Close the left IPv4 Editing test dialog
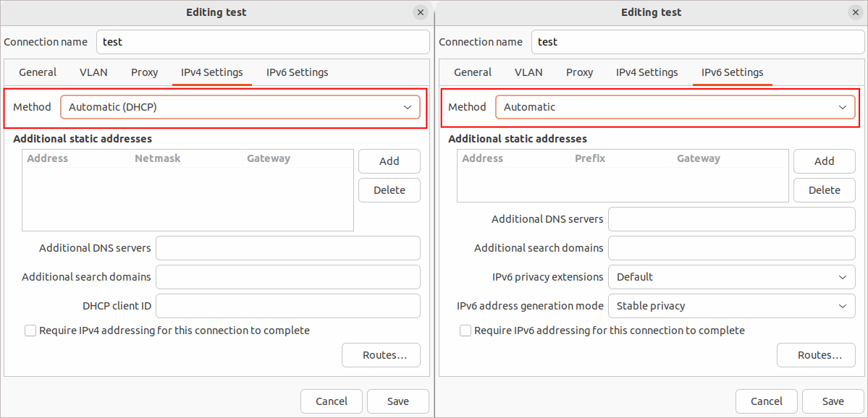Screen dimensions: 868x418 tap(420, 12)
